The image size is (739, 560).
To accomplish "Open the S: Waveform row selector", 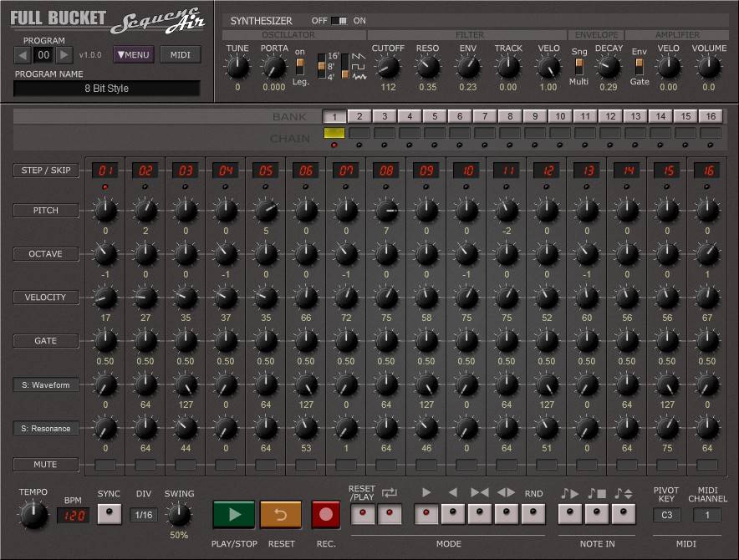I will pyautogui.click(x=46, y=384).
